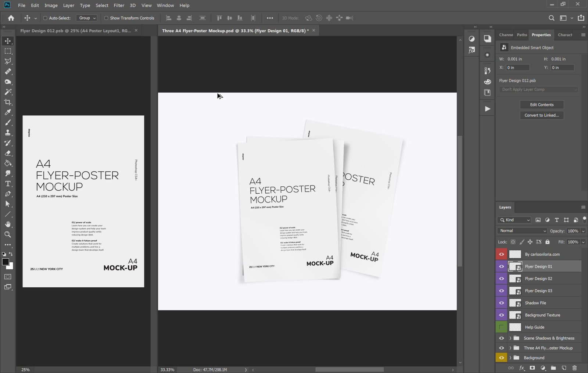Image resolution: width=588 pixels, height=373 pixels.
Task: Click the horizontal canvas scrollbar
Action: click(349, 370)
